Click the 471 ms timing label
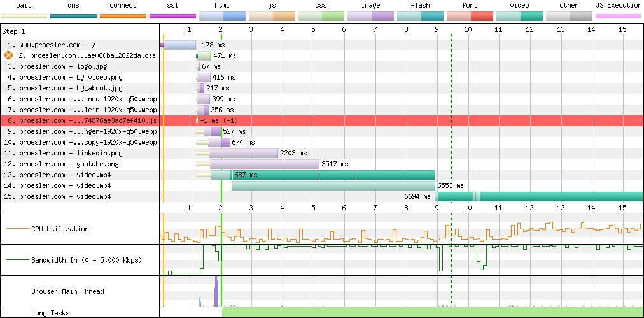644x318 pixels. pyautogui.click(x=225, y=55)
